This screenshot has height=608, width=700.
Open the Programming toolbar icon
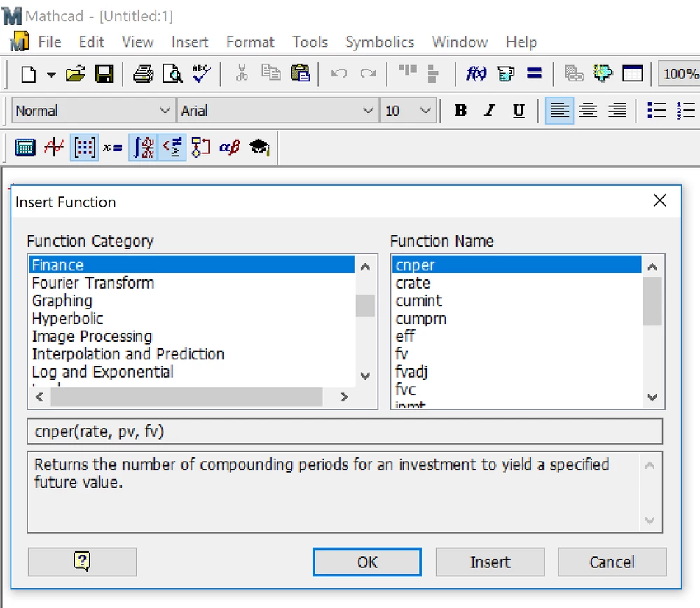(x=200, y=147)
